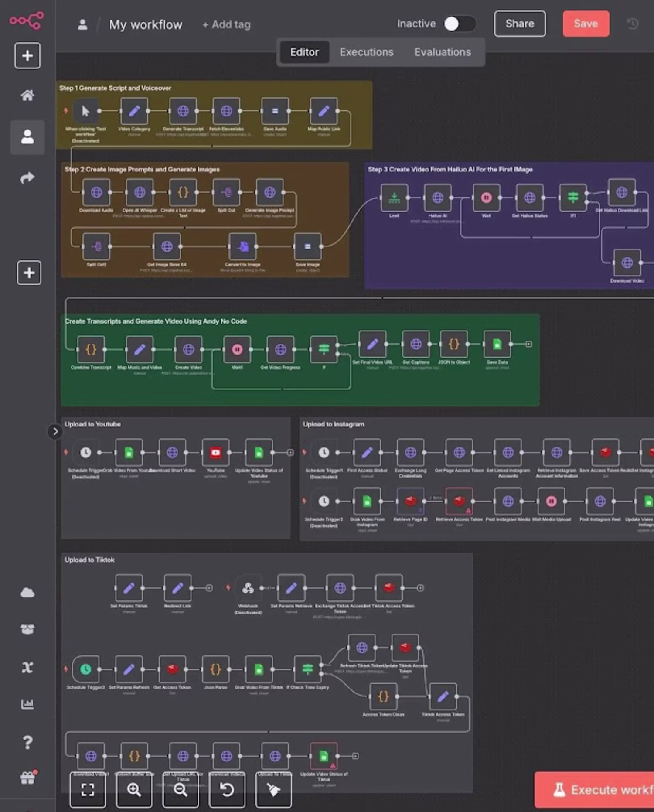The image size is (654, 812).
Task: Click the + Add tag link
Action: (226, 24)
